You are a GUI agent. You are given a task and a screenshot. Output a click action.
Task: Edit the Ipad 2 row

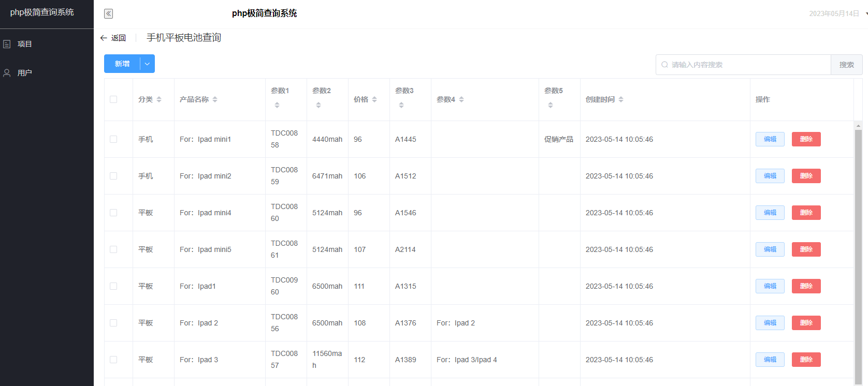point(770,323)
